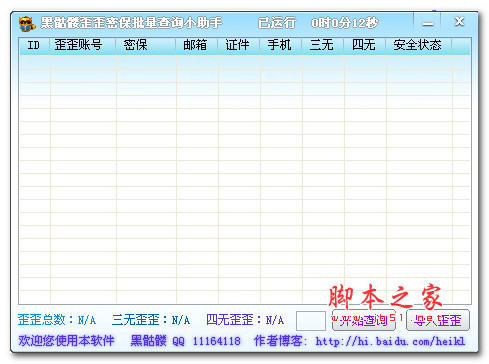
Task: Click the 证件 column header
Action: [239, 45]
